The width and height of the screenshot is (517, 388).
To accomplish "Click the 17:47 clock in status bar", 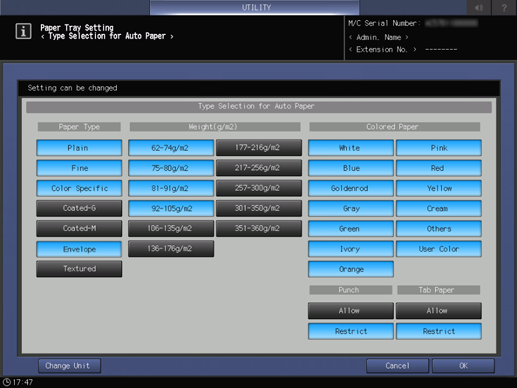I will pos(18,382).
